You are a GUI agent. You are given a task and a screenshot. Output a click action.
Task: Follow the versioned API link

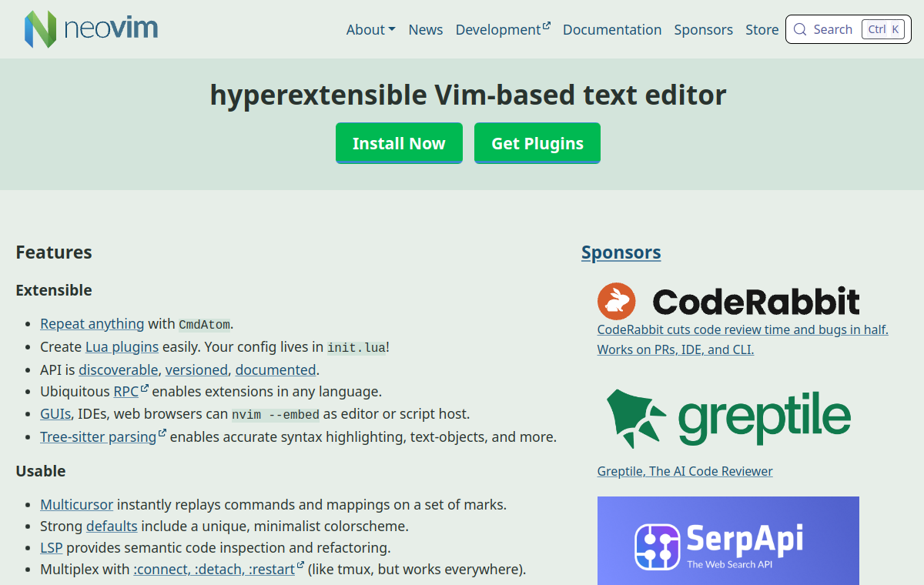[x=196, y=369]
